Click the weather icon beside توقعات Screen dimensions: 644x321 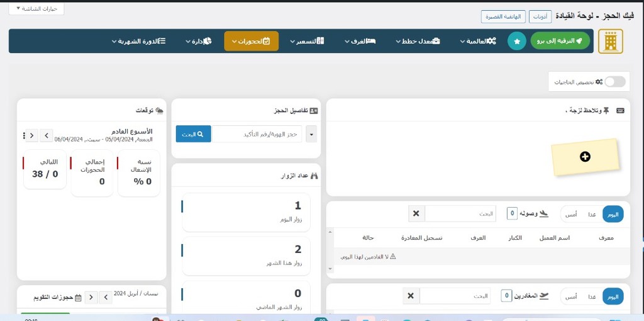pyautogui.click(x=159, y=111)
